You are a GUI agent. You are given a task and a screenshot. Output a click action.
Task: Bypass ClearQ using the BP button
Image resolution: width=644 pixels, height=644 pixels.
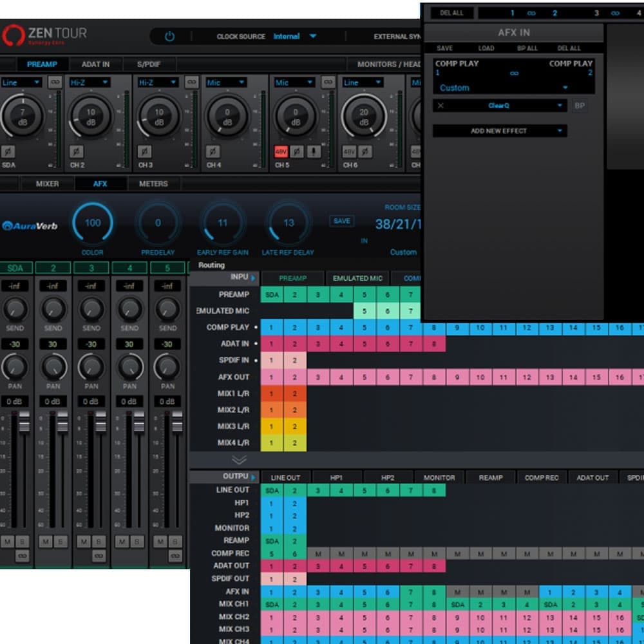(x=580, y=106)
